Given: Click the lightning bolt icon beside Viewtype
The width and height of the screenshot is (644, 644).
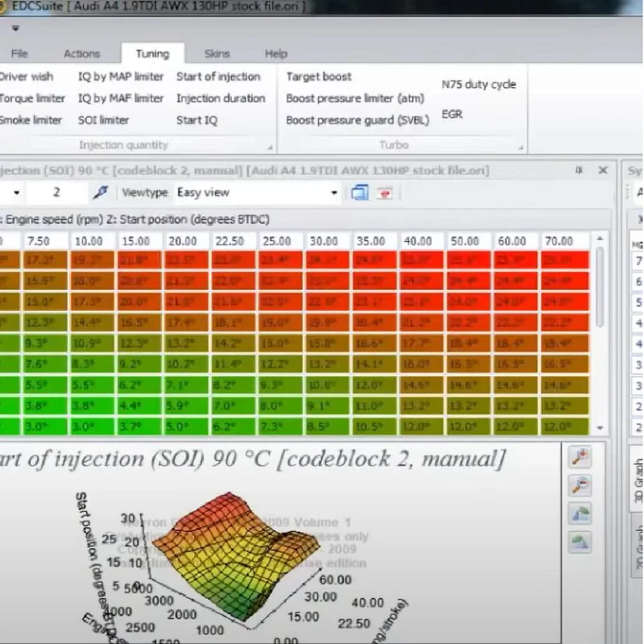Looking at the screenshot, I should pos(100,193).
